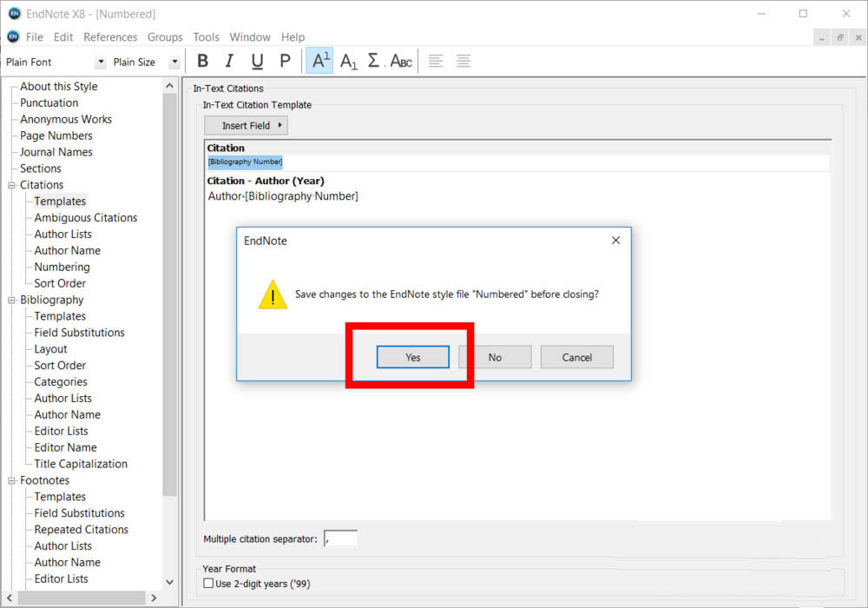Select Templates under Citations
868x608 pixels.
tap(60, 202)
